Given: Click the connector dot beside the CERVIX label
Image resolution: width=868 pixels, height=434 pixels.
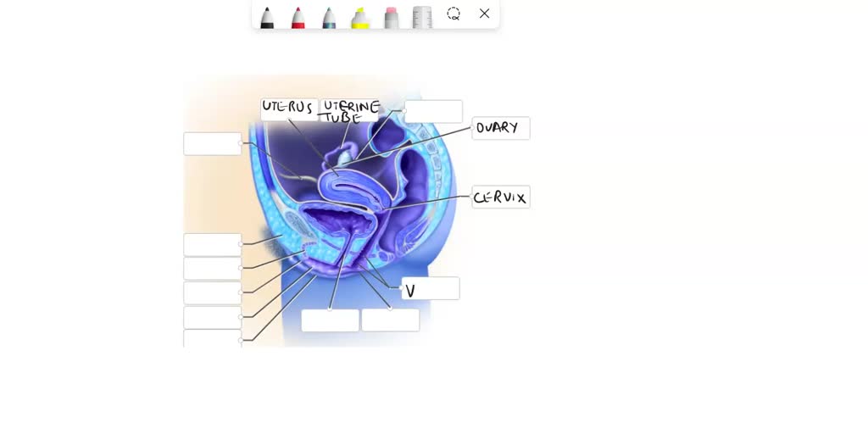Looking at the screenshot, I should coord(472,196).
